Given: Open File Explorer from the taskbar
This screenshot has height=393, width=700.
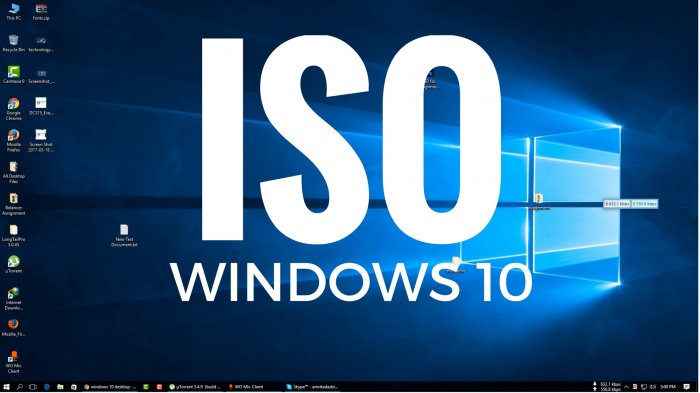Looking at the screenshot, I should (60, 387).
